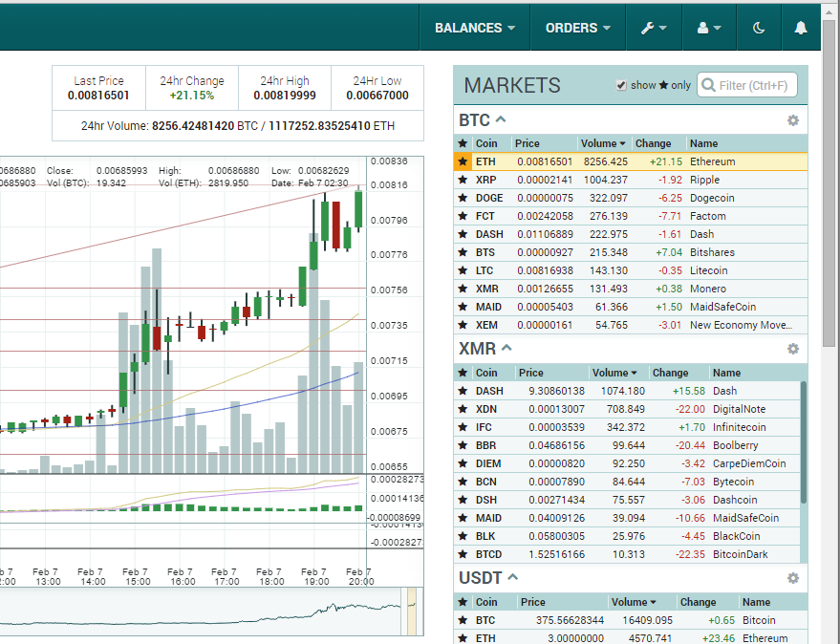
Task: Unstar the ETH market row
Action: [463, 161]
